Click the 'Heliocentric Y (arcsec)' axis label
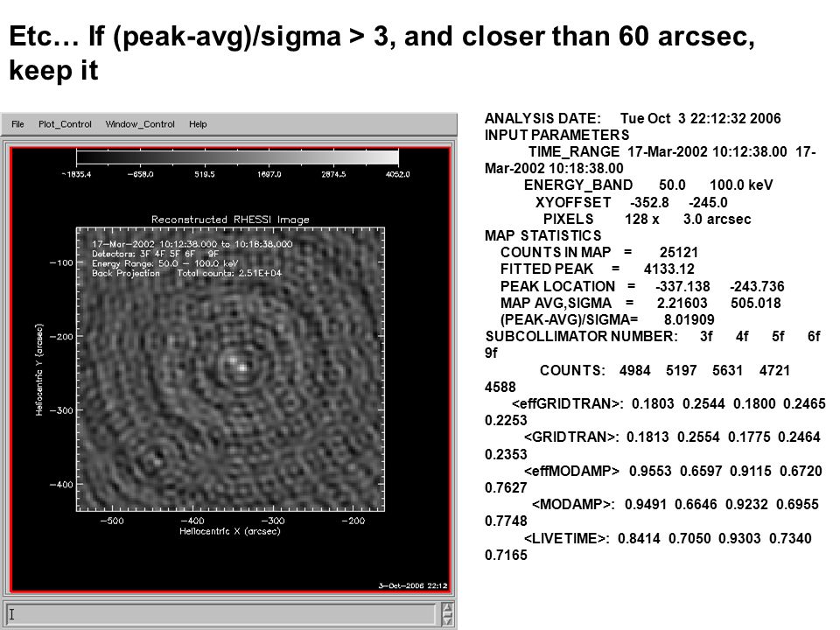Screen dimensions: 840x630 39,369
